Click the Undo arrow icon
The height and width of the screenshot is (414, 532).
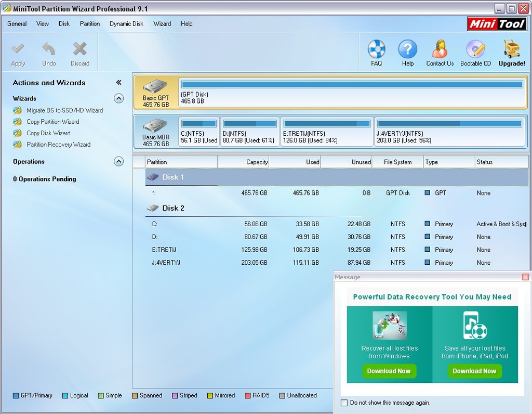pyautogui.click(x=49, y=49)
